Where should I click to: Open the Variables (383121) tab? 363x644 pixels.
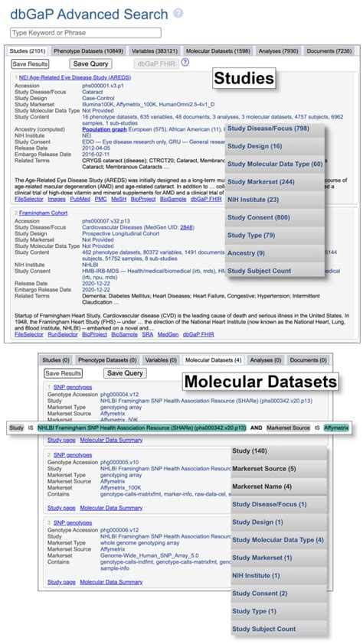coord(154,51)
